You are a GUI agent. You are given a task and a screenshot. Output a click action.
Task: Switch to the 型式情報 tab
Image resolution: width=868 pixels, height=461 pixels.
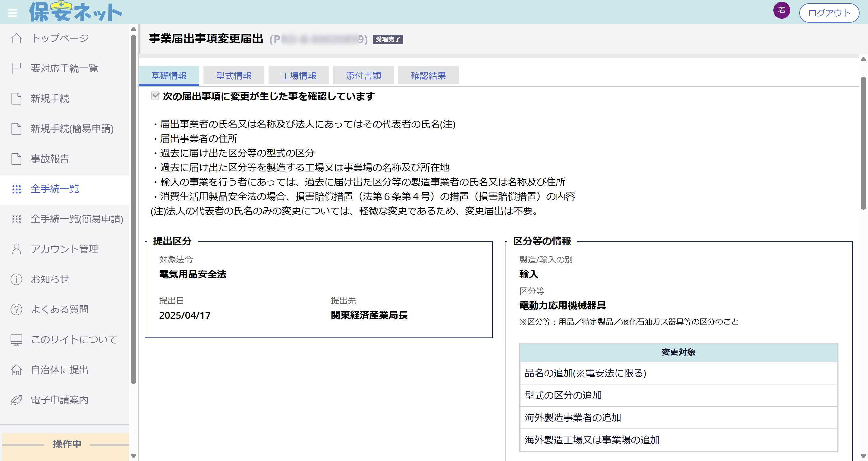(234, 76)
